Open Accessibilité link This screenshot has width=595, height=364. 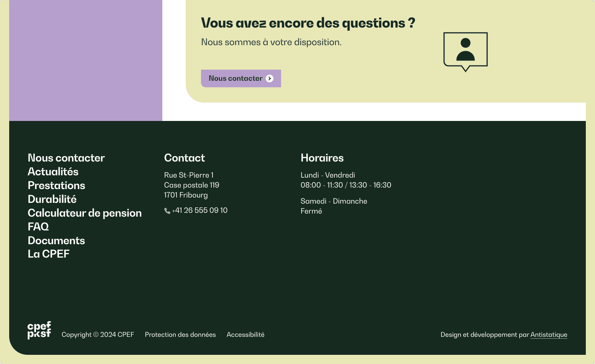point(245,335)
